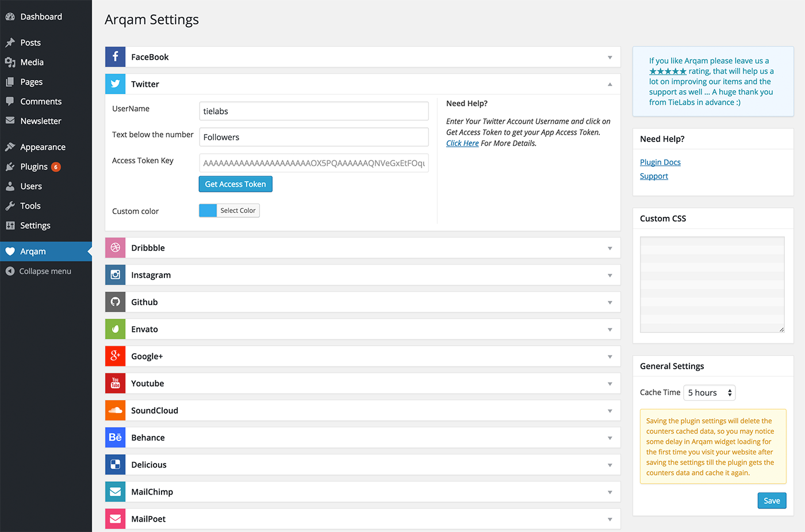Click the Youtube logo icon
Image resolution: width=805 pixels, height=532 pixels.
115,383
